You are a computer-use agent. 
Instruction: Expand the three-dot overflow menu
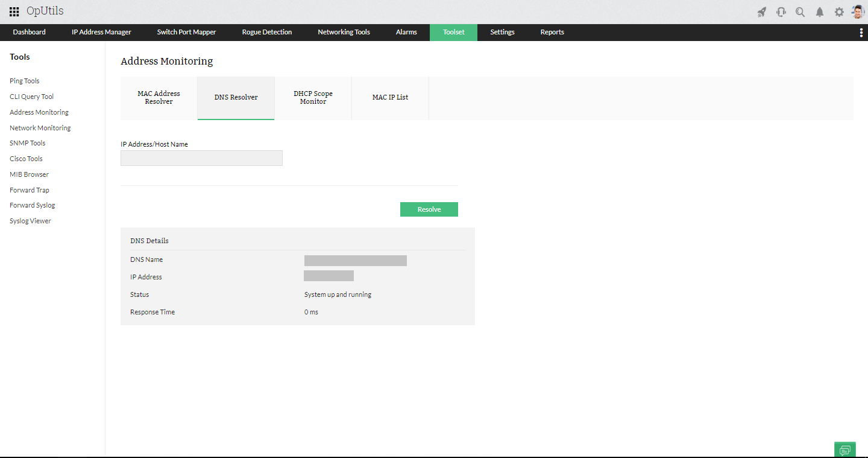point(861,33)
